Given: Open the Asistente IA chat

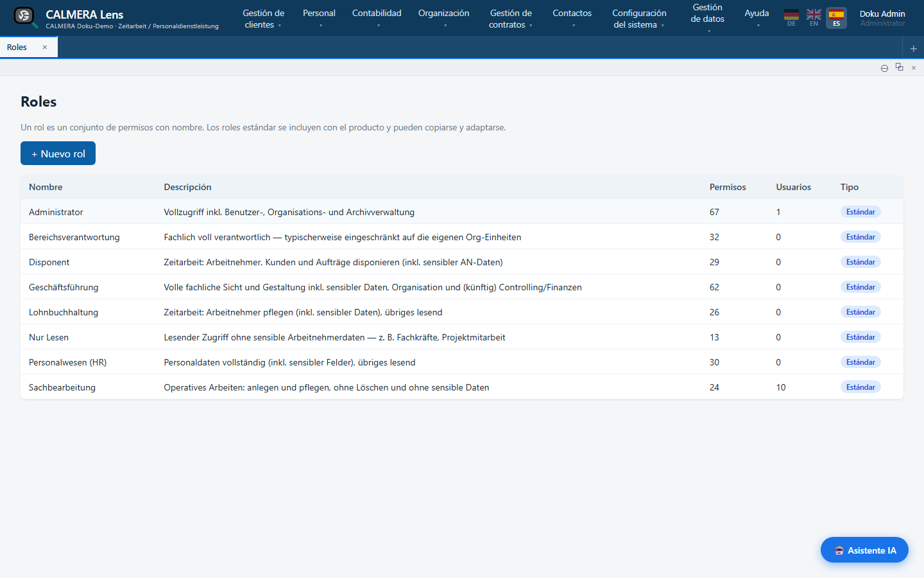Looking at the screenshot, I should [x=864, y=550].
